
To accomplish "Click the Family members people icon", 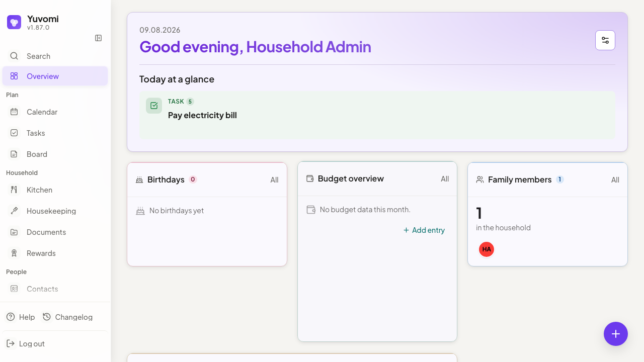I will 480,179.
